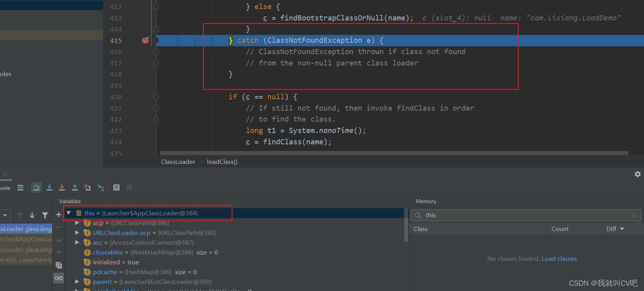Toggle the fold marker on line 420
Viewport: 644px width, 291px height.
(156, 97)
